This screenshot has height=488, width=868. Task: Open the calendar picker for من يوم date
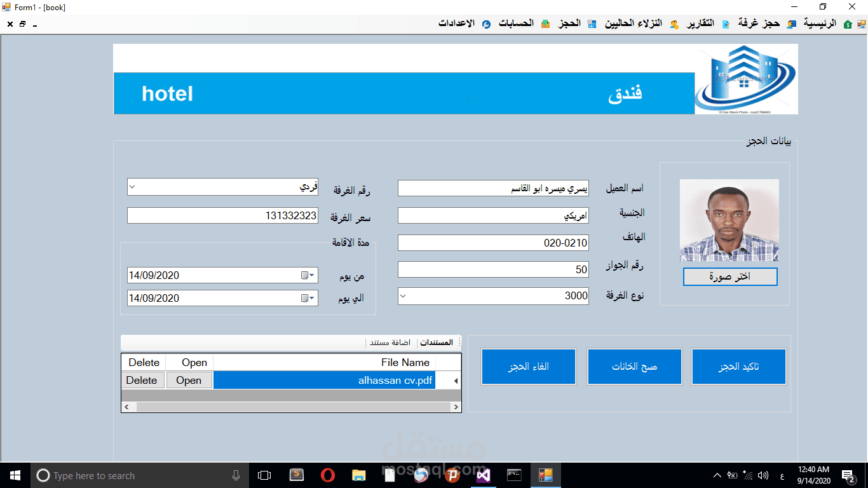[308, 275]
